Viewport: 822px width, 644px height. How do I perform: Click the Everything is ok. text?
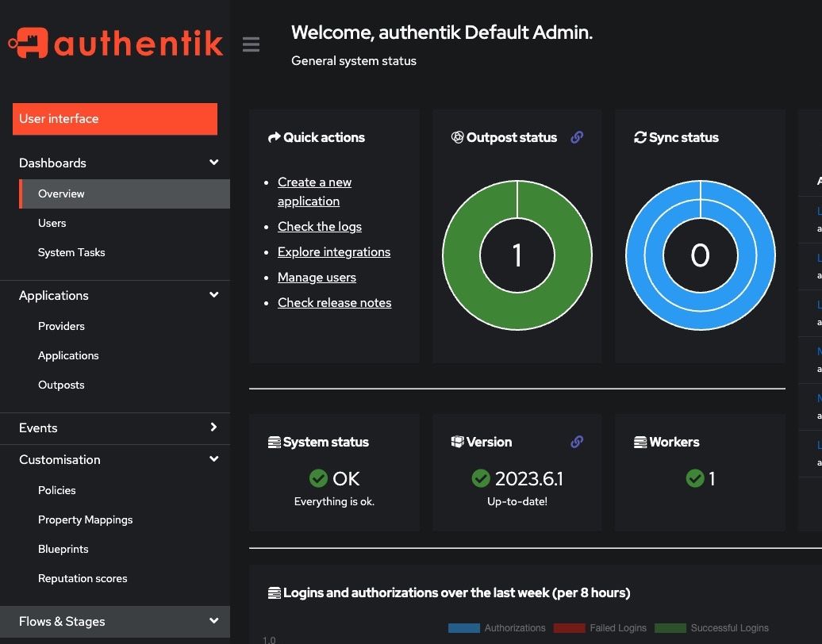335,501
